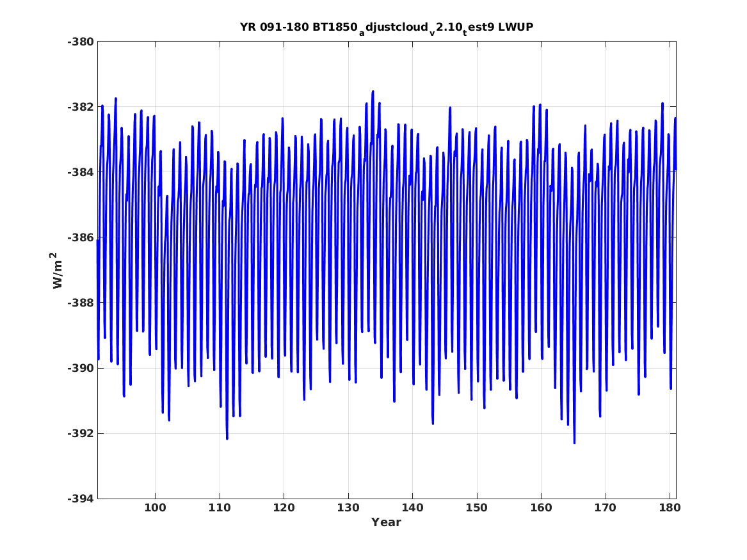Click the x-axis tick label 110
Viewport: 747px width, 560px height.
coord(220,508)
